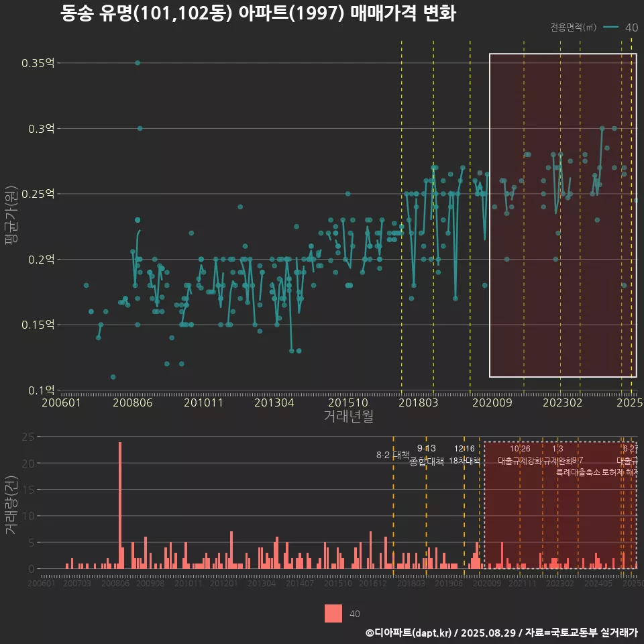Click 200601 on the price chart x-axis
Screen dimensions: 644x644
[61, 402]
